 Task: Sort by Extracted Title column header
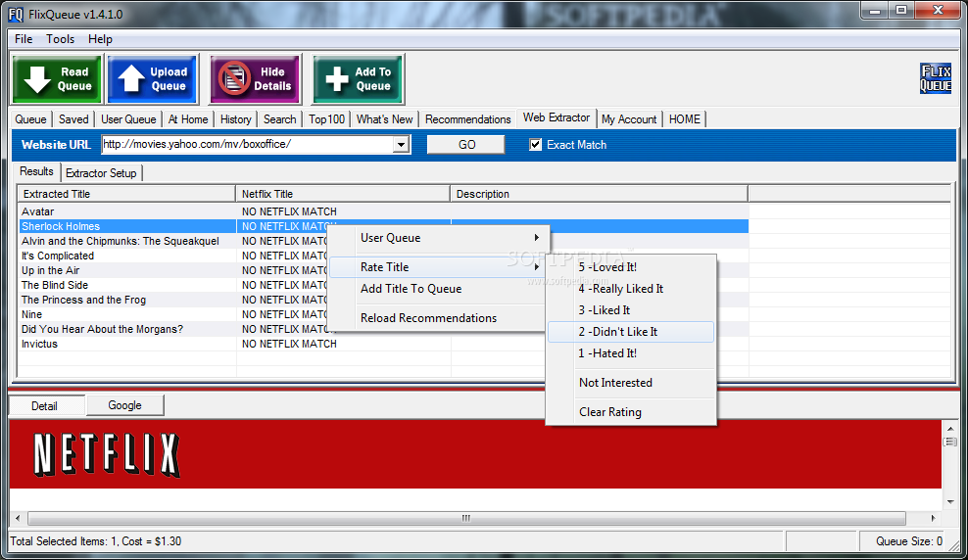[126, 194]
